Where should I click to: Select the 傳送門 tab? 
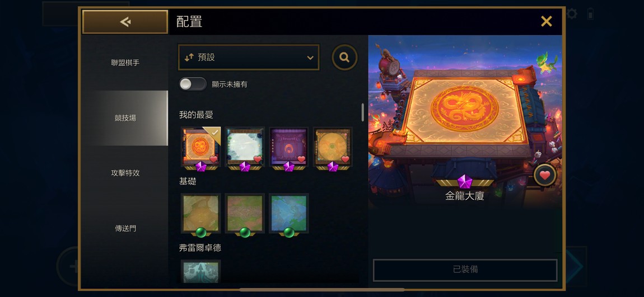point(125,228)
